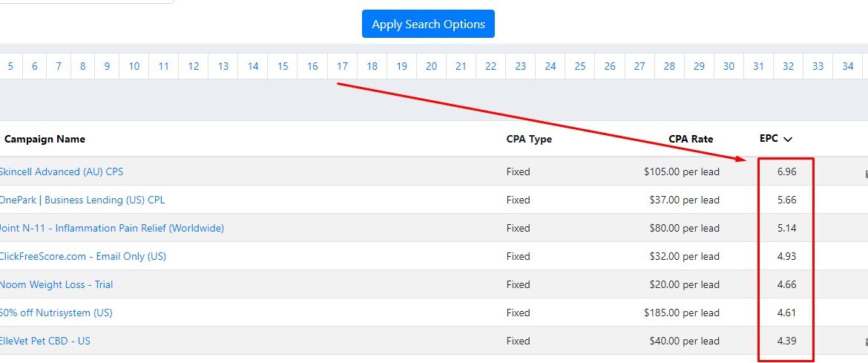Sort by the Campaign Name column header
Image resolution: width=868 pixels, height=363 pixels.
45,139
